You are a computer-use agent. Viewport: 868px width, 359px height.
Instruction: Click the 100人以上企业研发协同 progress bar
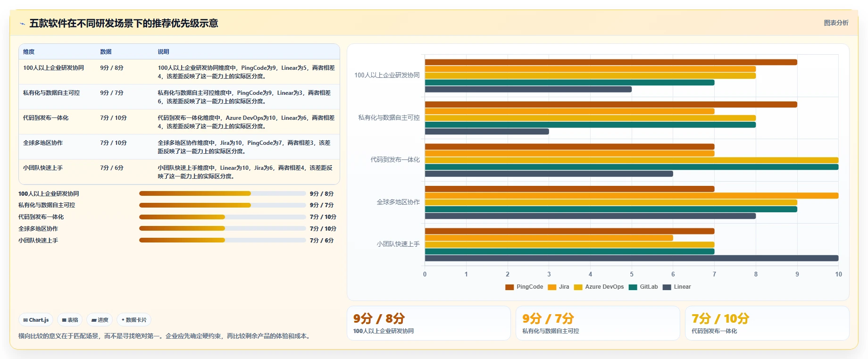pos(223,193)
